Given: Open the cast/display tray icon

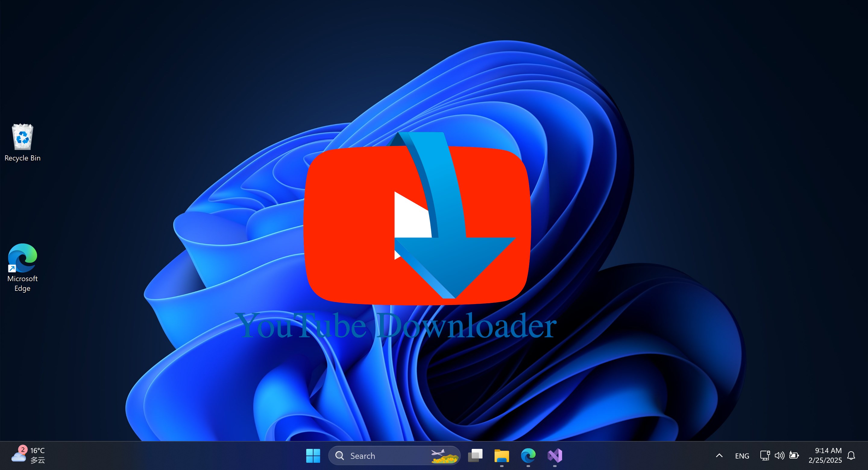Looking at the screenshot, I should [x=765, y=456].
